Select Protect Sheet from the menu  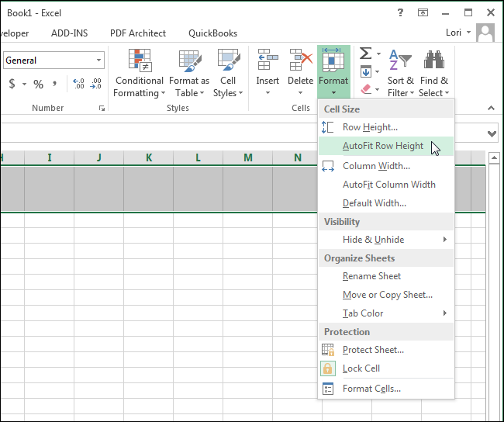click(373, 350)
